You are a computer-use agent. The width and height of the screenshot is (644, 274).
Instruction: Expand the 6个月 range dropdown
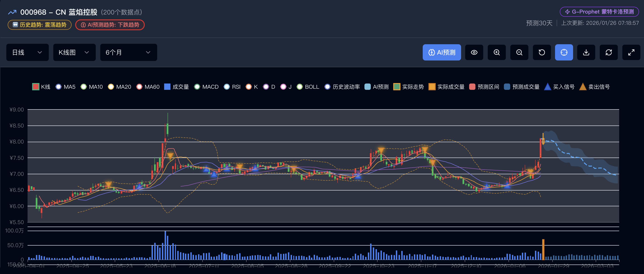[128, 52]
